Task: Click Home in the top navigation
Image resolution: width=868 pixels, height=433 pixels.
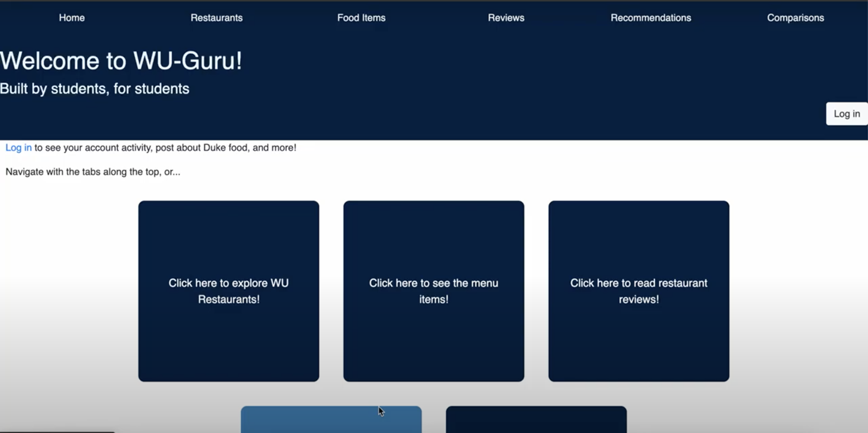Action: click(x=71, y=17)
